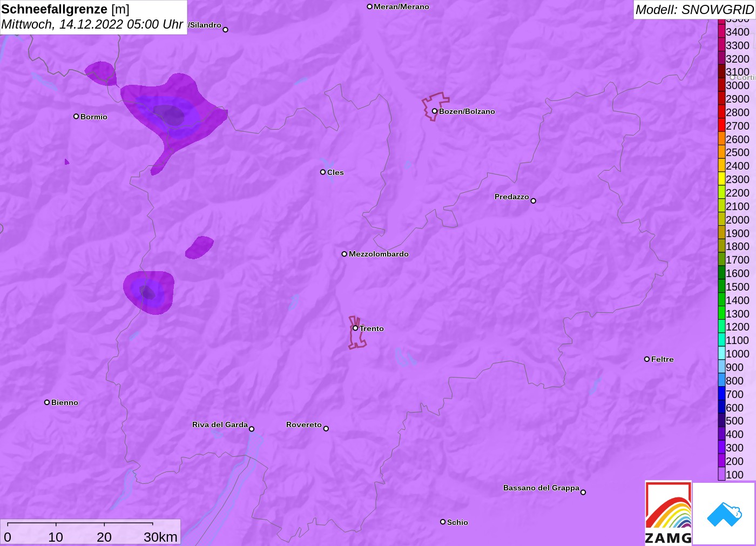Click the "30km" scale bar label
This screenshot has height=546, width=756.
pyautogui.click(x=160, y=537)
